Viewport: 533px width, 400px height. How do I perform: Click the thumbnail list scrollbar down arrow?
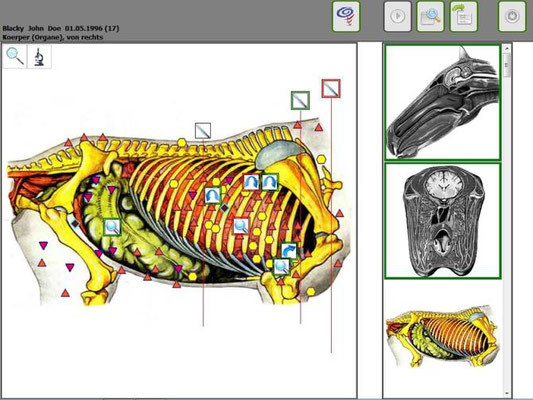pos(506,393)
